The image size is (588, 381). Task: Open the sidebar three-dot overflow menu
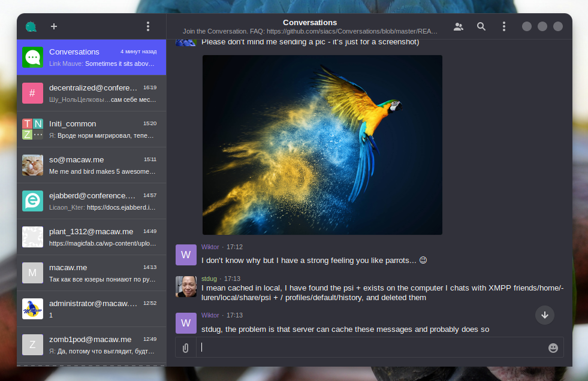147,26
